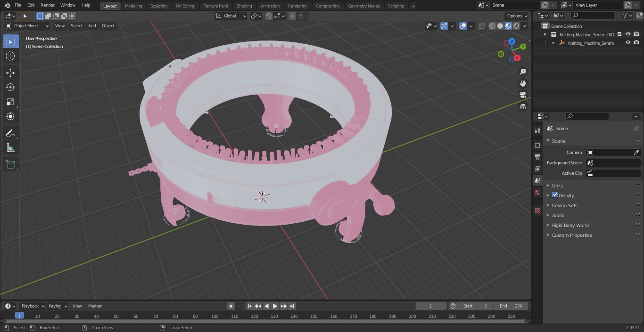Screen dimensions: 644x332
Task: Open the Render menu
Action: point(48,5)
